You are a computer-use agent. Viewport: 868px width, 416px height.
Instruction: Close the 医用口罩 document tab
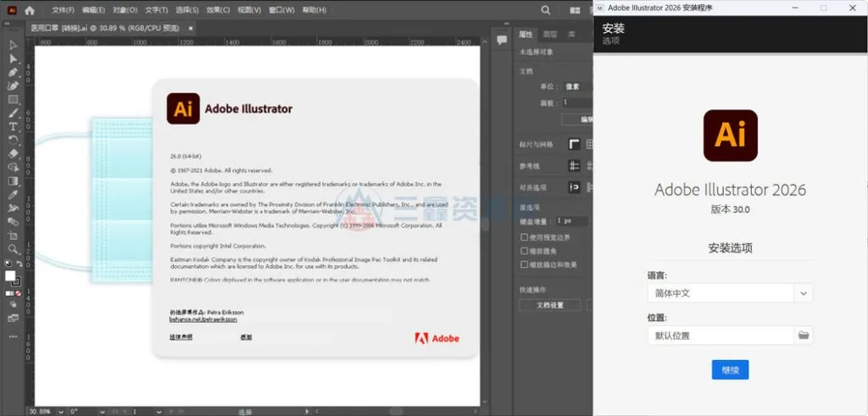(x=191, y=28)
